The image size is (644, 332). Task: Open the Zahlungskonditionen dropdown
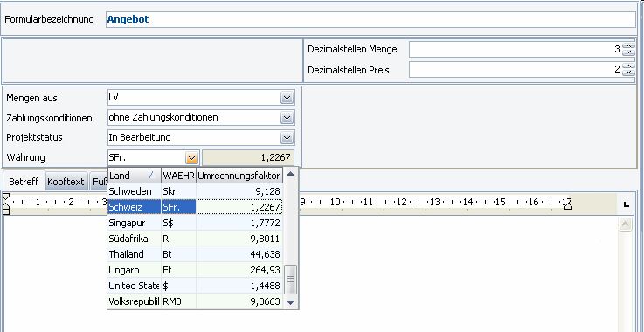tap(287, 118)
